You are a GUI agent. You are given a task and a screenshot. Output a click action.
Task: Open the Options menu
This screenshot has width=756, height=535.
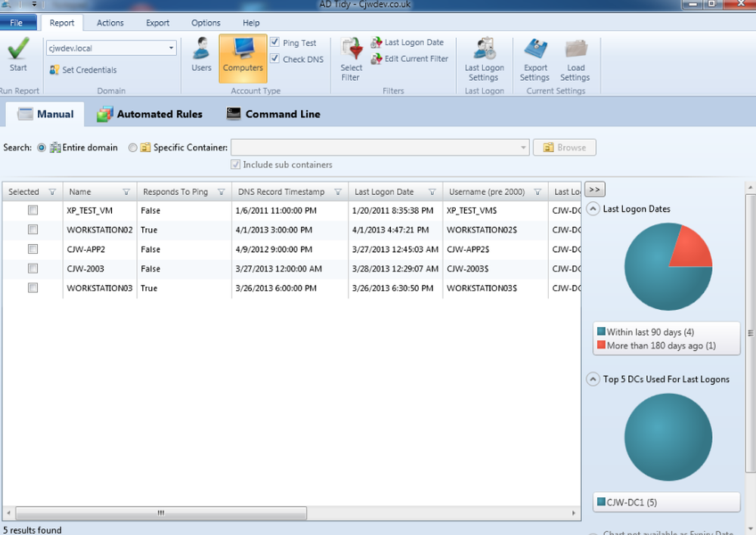click(x=205, y=23)
